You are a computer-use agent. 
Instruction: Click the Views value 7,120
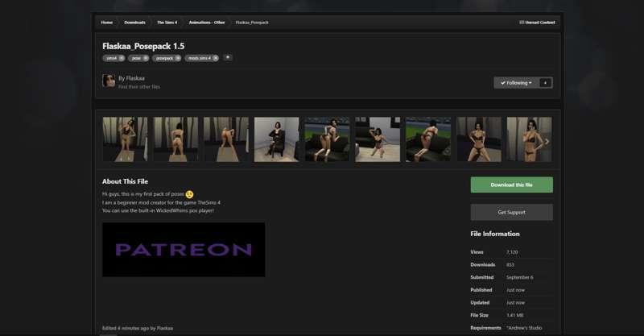click(512, 252)
